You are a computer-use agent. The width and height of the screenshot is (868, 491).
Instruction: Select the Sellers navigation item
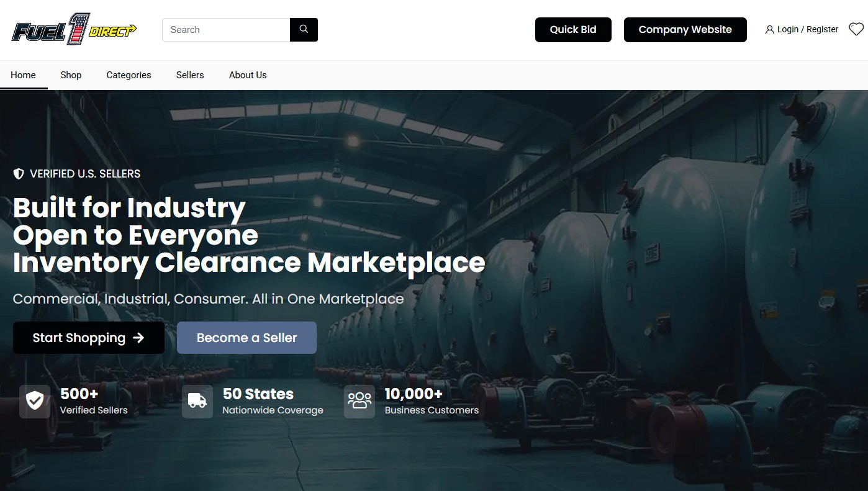point(189,74)
